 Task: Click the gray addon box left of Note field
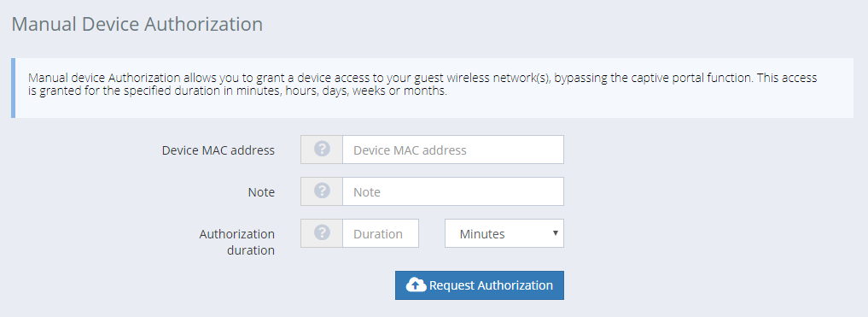click(x=322, y=191)
